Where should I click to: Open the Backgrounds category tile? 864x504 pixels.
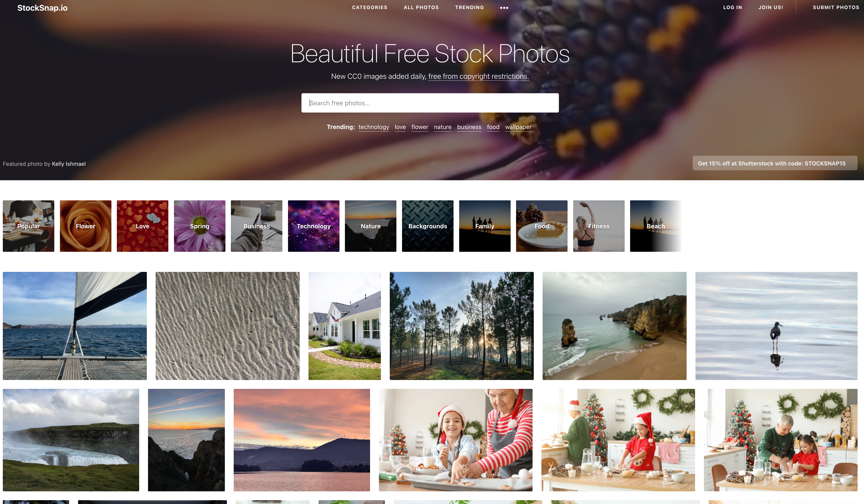tap(428, 226)
